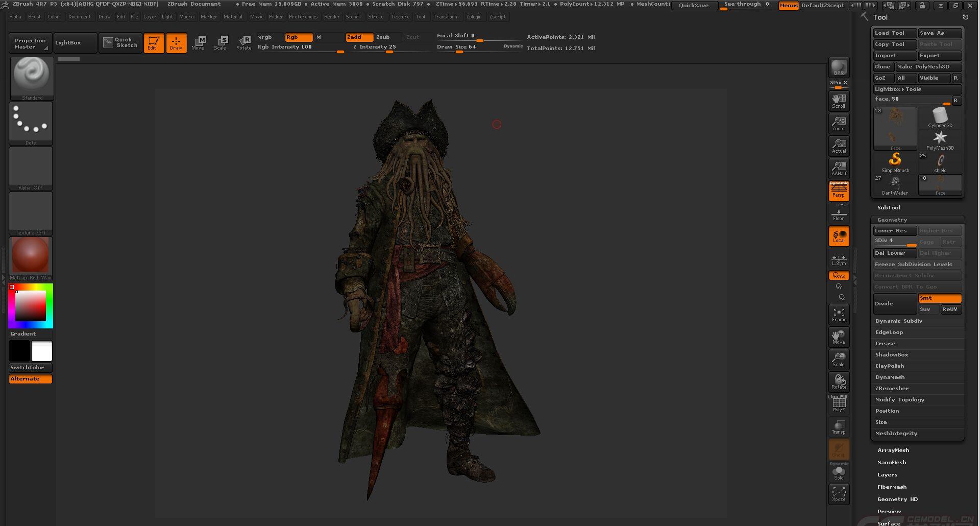
Task: Toggle Local transformations icon
Action: 839,236
